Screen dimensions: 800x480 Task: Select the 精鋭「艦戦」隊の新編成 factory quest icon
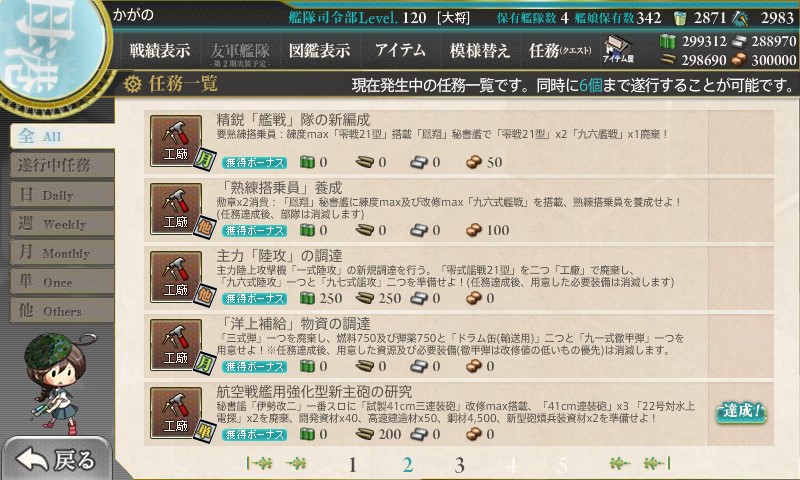pos(176,141)
